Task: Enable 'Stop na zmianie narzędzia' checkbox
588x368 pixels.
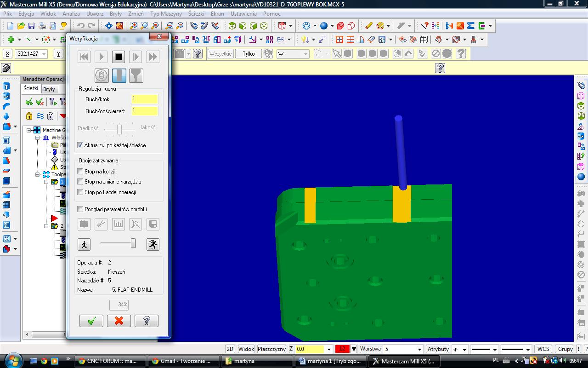Action: [x=80, y=182]
